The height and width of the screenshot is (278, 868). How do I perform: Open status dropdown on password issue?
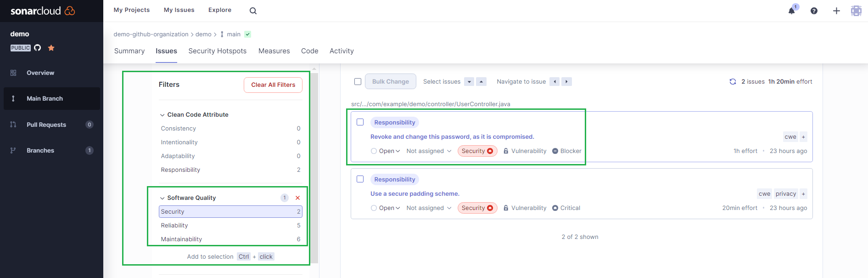tap(386, 151)
